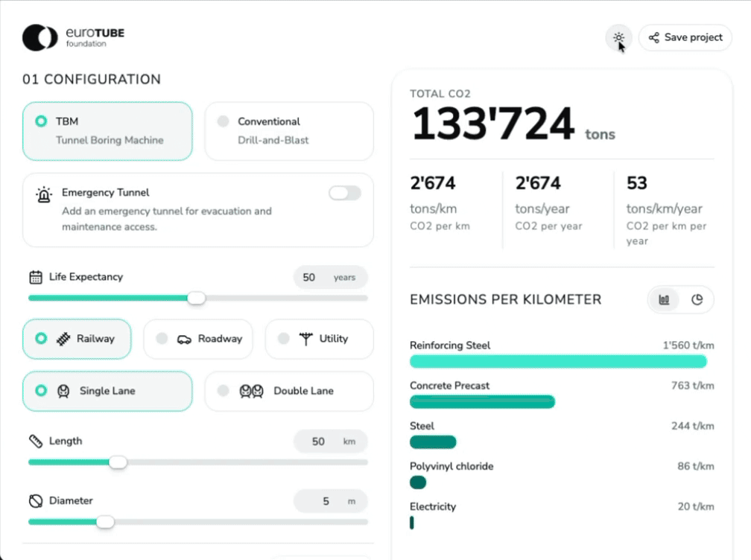Click the Steel emissions bar
Screen dimensions: 751x560
click(x=433, y=442)
